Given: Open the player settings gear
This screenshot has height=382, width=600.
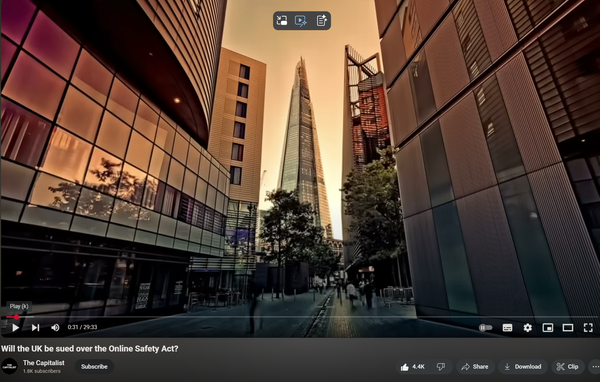Looking at the screenshot, I should coord(528,328).
